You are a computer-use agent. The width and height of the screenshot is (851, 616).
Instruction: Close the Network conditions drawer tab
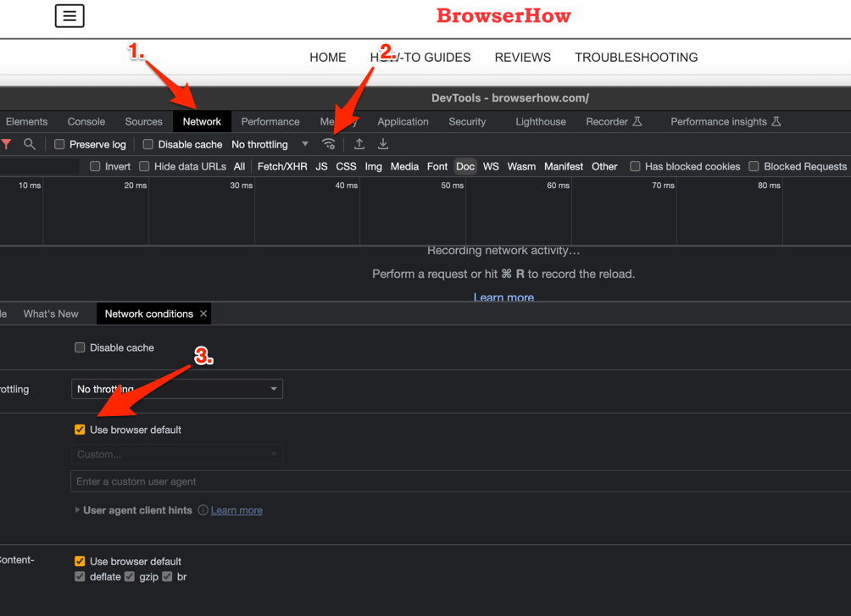pos(203,314)
